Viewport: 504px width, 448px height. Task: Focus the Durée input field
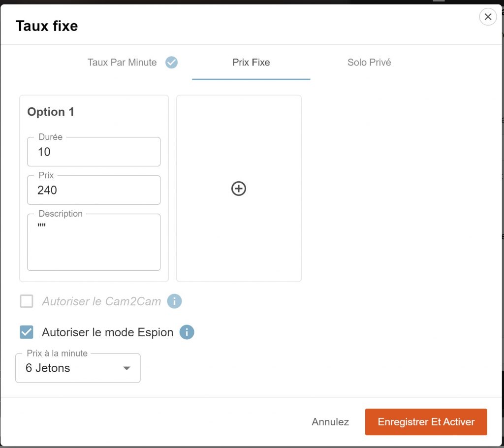click(94, 152)
